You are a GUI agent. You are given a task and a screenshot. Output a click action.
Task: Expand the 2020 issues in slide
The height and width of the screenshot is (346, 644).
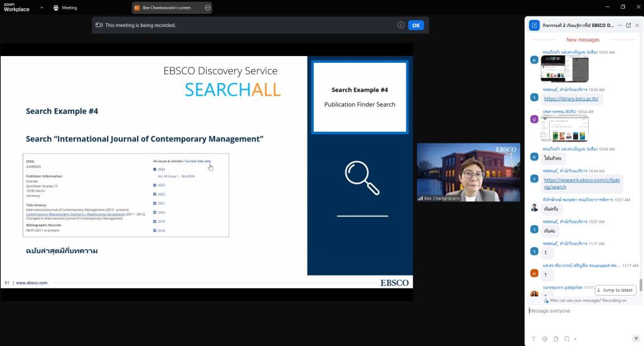(155, 213)
